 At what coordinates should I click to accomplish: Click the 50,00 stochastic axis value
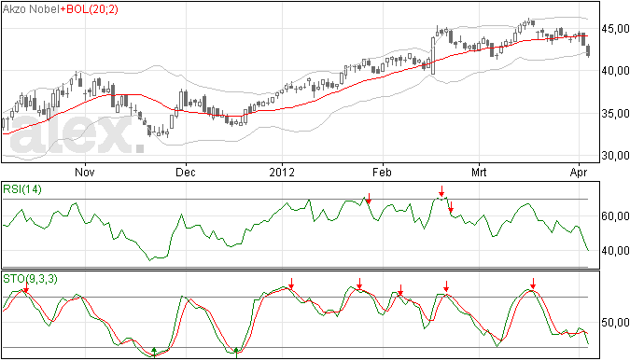point(615,323)
